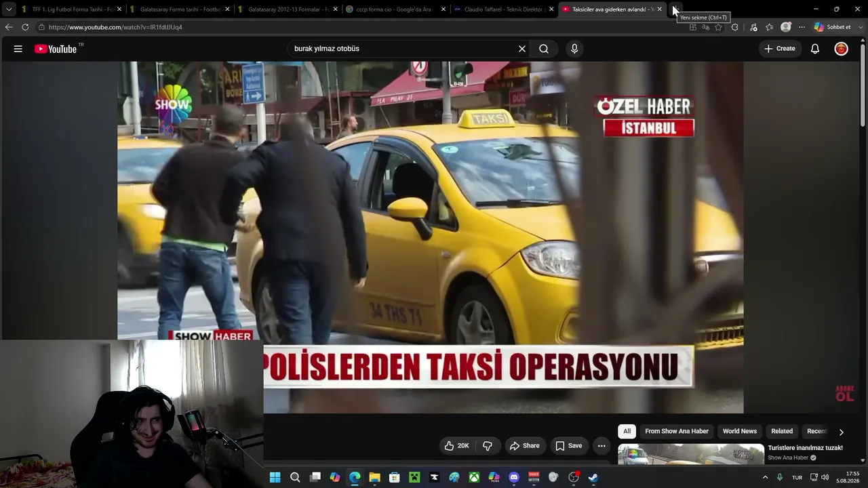The image size is (868, 488).
Task: Switch to cccp forma cio Google tab
Action: click(395, 9)
